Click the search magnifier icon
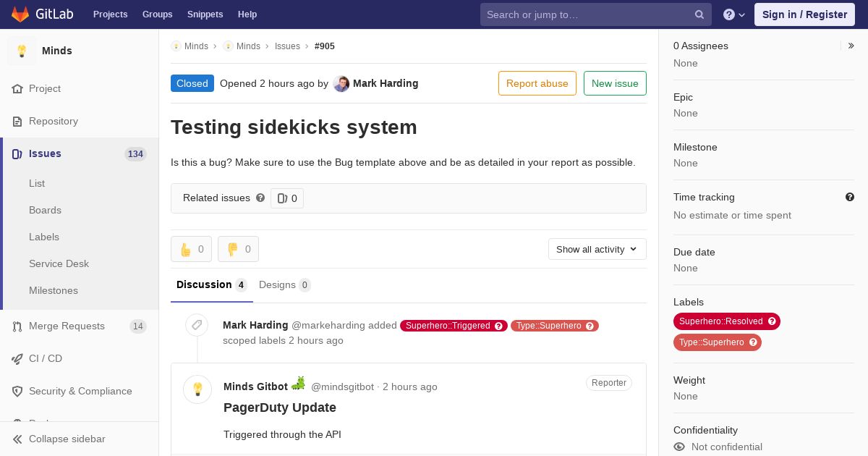Image resolution: width=868 pixels, height=456 pixels. (x=699, y=14)
